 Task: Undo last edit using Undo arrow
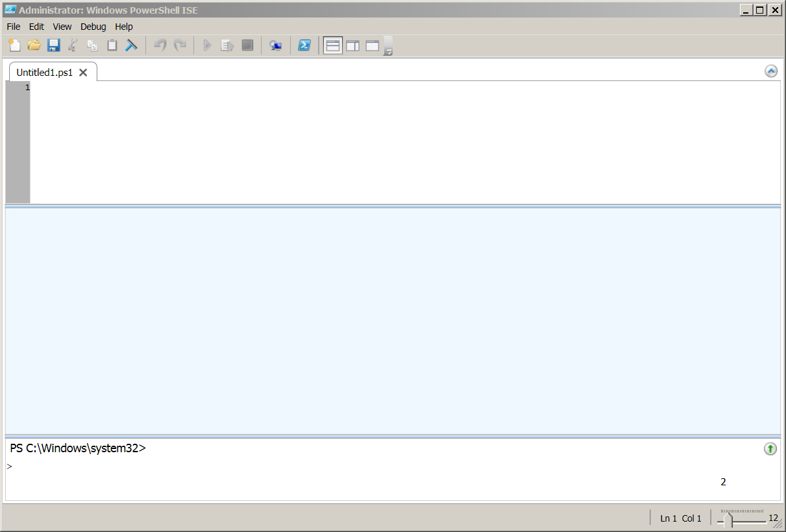tap(160, 45)
